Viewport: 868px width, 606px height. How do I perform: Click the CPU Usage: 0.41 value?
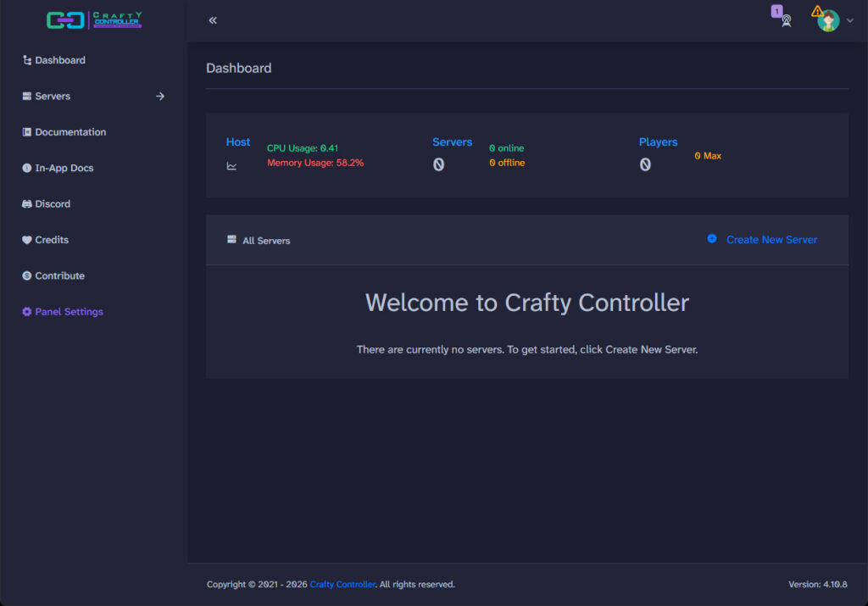pos(303,148)
